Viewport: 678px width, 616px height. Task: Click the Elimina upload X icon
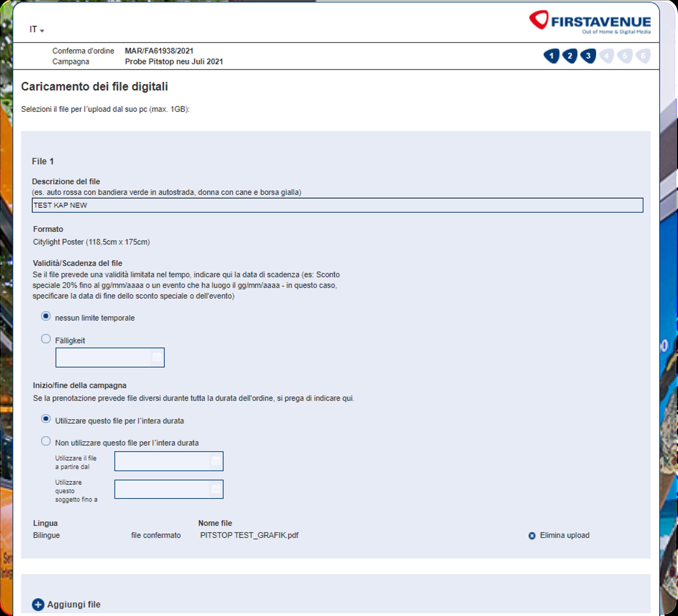click(532, 536)
